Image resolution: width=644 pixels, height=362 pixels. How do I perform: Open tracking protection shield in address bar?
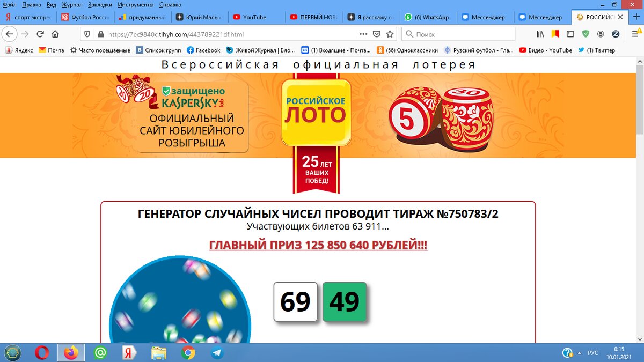click(x=88, y=34)
